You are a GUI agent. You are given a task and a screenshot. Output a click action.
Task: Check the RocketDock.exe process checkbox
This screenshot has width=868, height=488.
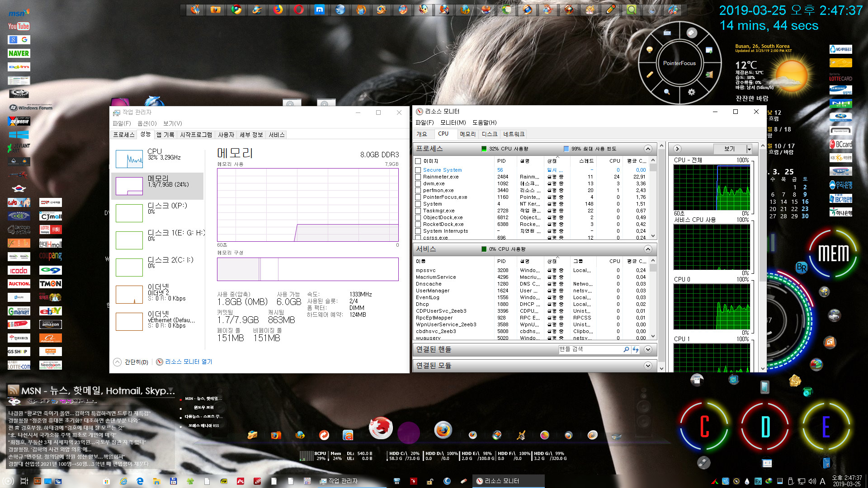(418, 224)
